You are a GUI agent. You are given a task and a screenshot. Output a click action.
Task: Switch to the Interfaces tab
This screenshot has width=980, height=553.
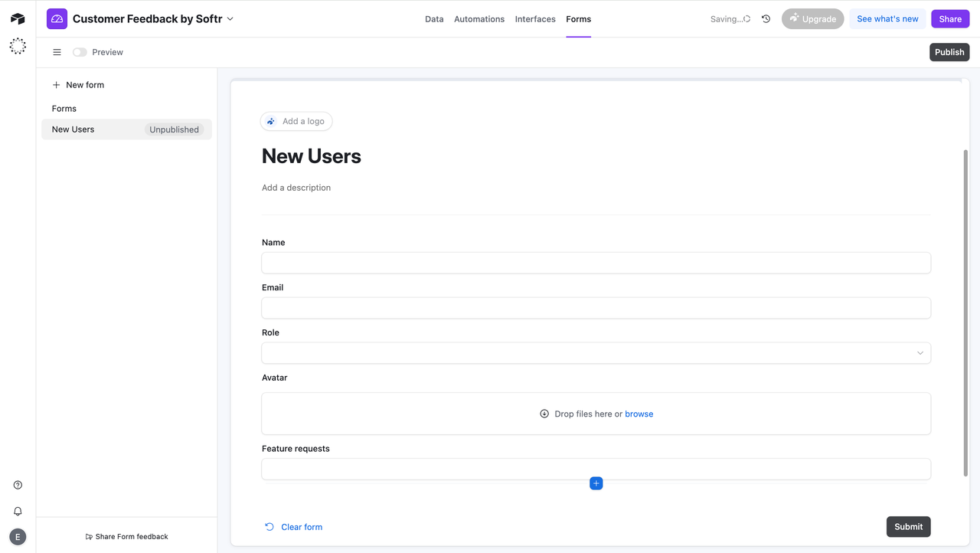coord(534,18)
